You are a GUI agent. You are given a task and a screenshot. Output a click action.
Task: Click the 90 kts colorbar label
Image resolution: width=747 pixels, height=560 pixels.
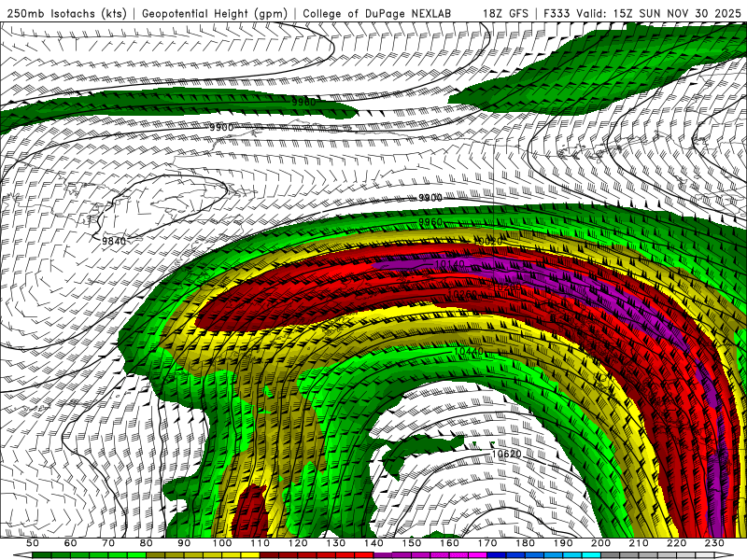pyautogui.click(x=184, y=543)
